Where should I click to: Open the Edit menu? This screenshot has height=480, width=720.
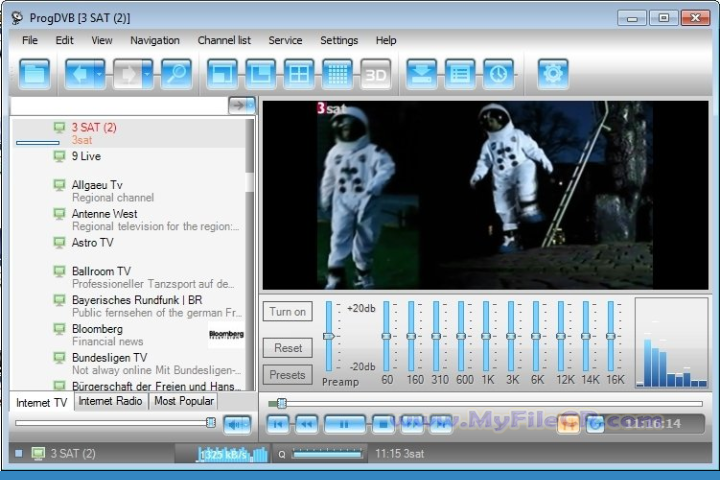click(64, 40)
